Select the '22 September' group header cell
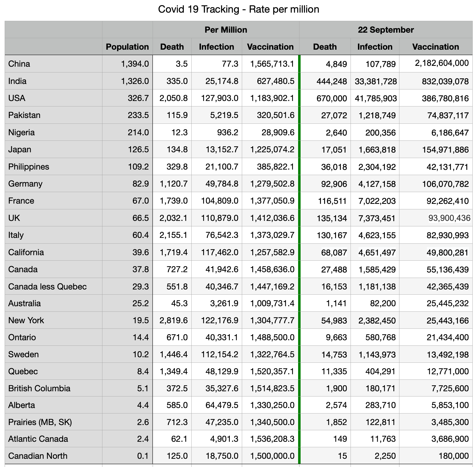The height and width of the screenshot is (467, 476). (385, 30)
